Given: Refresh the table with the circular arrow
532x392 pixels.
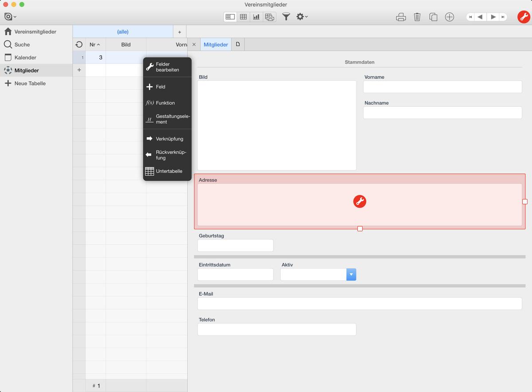Looking at the screenshot, I should coord(79,45).
